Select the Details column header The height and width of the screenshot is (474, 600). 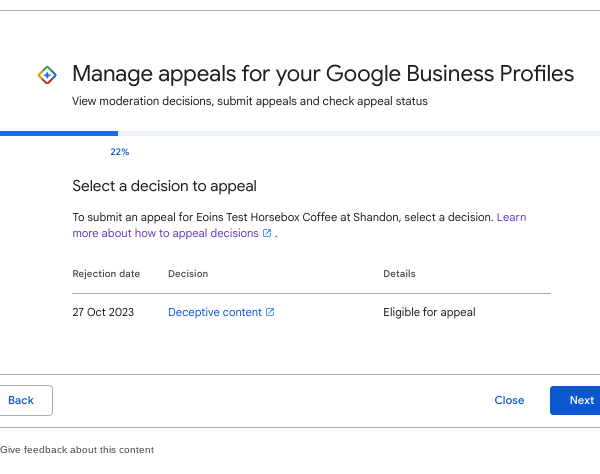(x=399, y=273)
